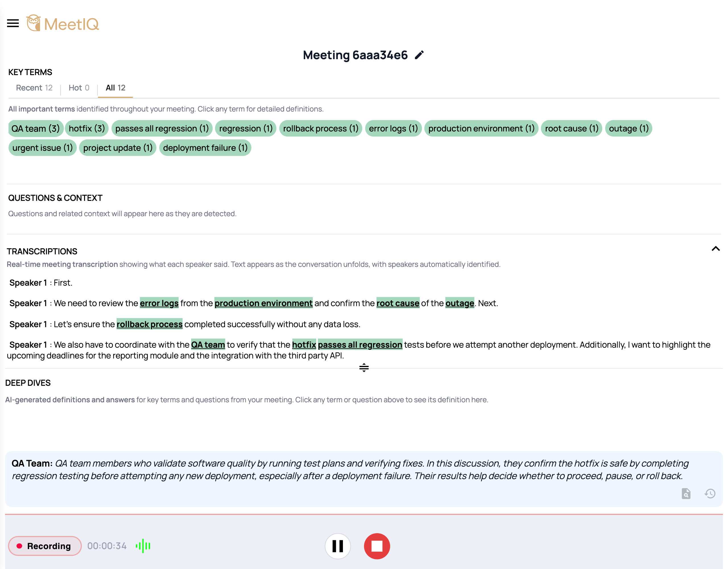Click the Meeting 6aaa34e6 title
Viewport: 728px width, 569px height.
(355, 55)
